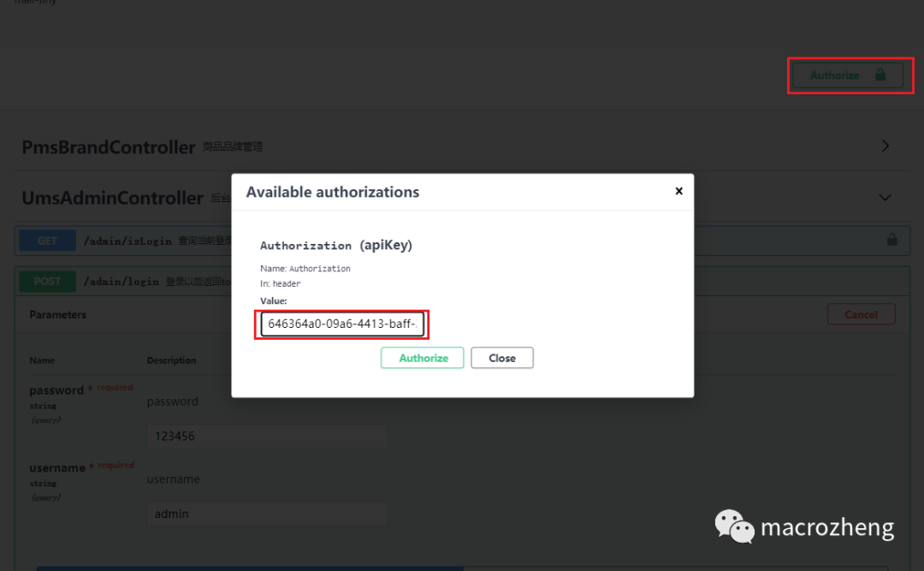Click lock icon on /admin/isLogin row
The image size is (924, 571).
[x=891, y=241]
